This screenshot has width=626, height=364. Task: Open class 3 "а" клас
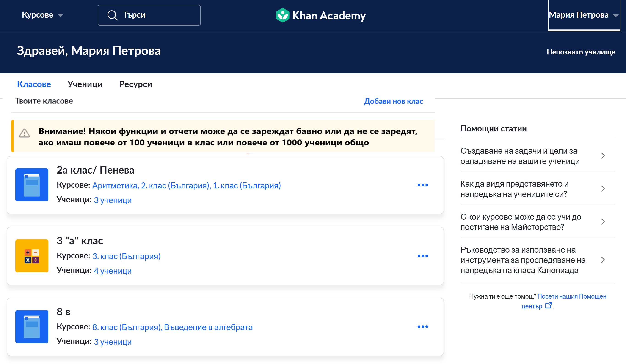tap(80, 241)
